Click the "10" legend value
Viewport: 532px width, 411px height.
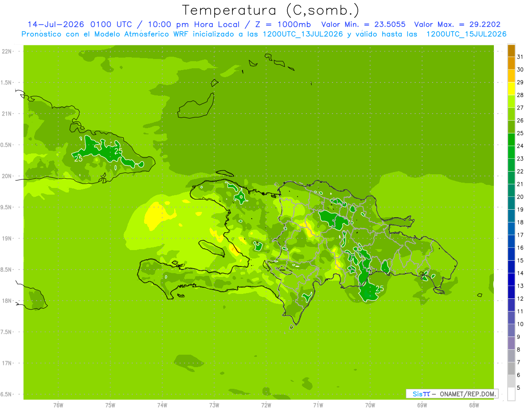(520, 324)
